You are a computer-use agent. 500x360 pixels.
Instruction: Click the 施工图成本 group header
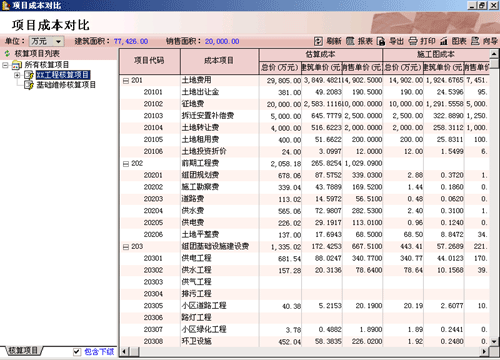point(436,55)
